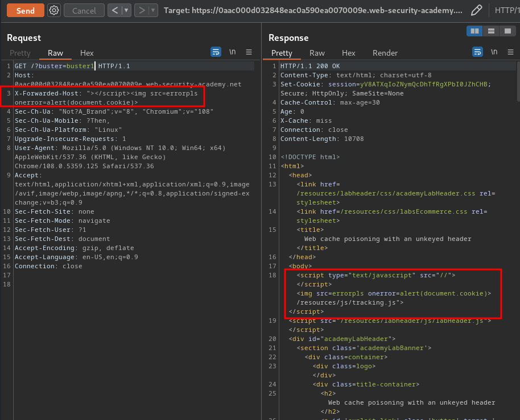Click the Age: 0 response header
The height and width of the screenshot is (420, 520).
click(x=292, y=111)
